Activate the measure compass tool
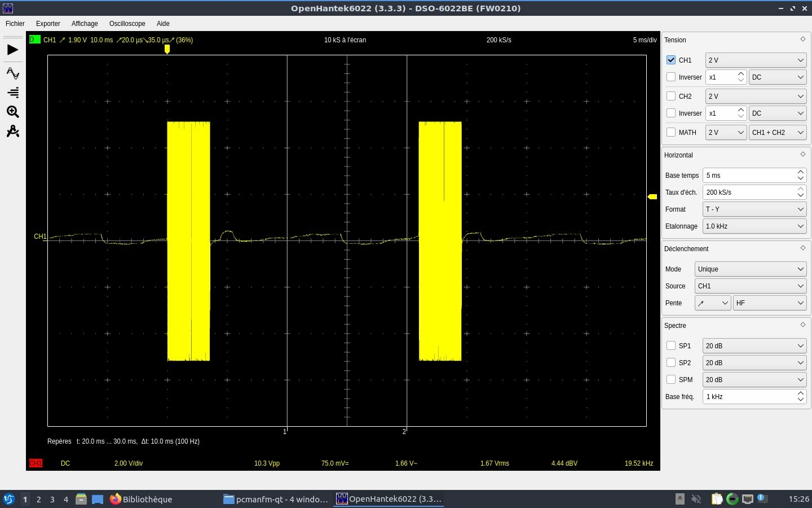Image resolution: width=812 pixels, height=508 pixels. pyautogui.click(x=12, y=132)
